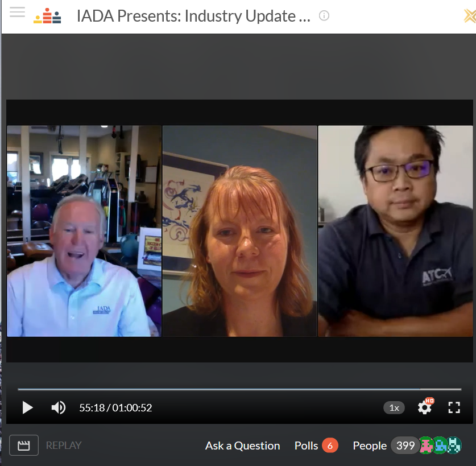Open the HD quality settings gear
476x466 pixels.
tap(425, 407)
